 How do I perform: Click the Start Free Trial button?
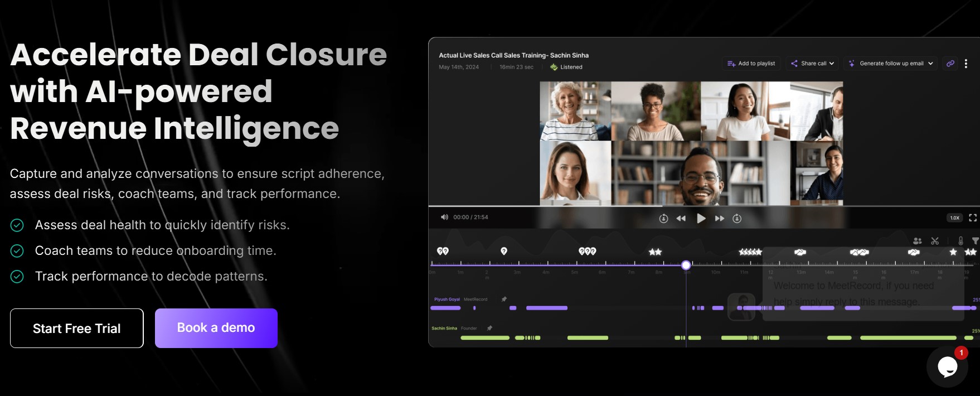click(77, 328)
